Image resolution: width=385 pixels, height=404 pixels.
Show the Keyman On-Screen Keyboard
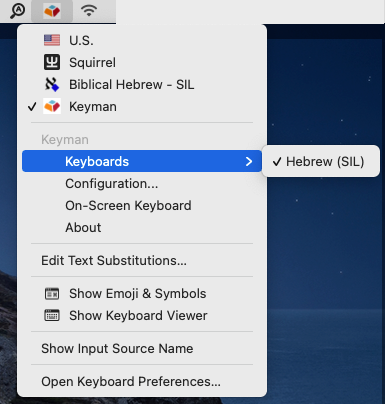click(x=142, y=205)
